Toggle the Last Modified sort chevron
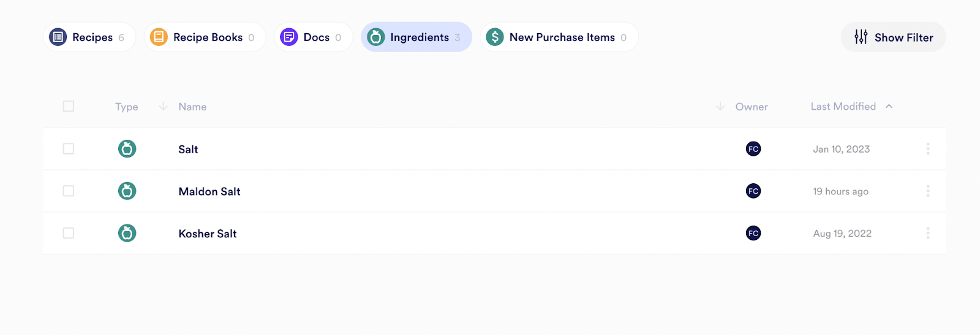 [889, 107]
